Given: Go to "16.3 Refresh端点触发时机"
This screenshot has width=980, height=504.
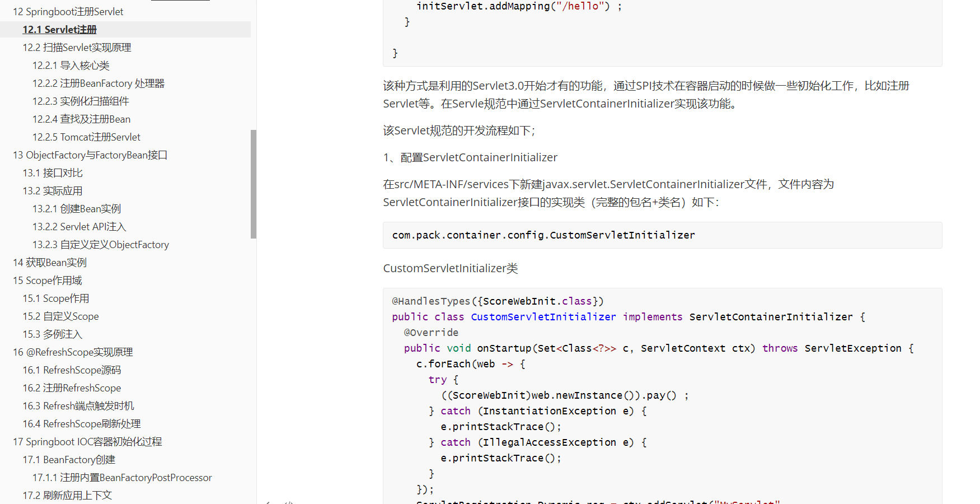Looking at the screenshot, I should click(78, 405).
